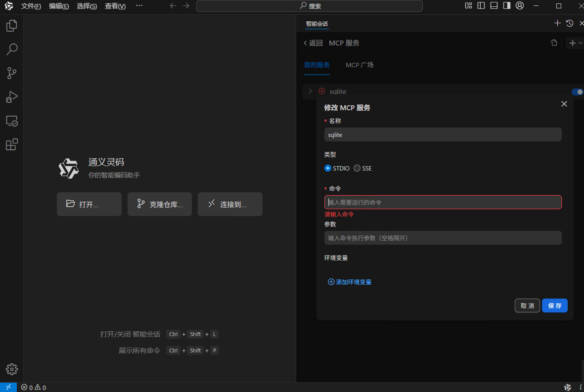Click the Lingma logo in title bar

(8, 5)
